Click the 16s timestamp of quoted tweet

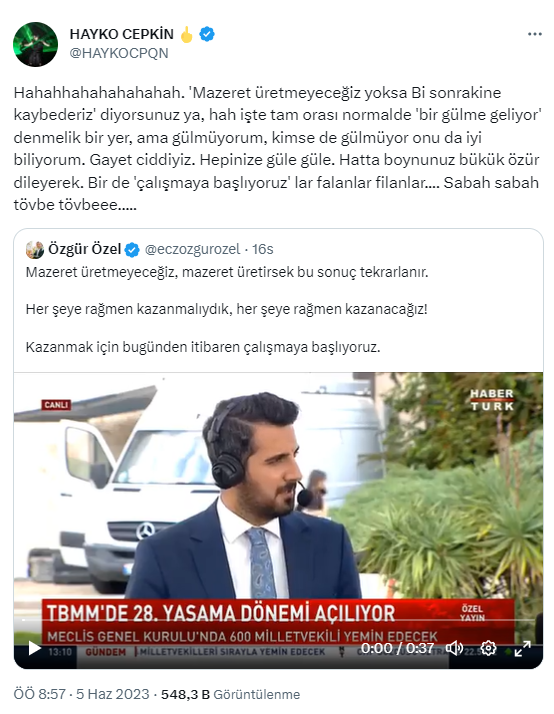click(x=263, y=250)
